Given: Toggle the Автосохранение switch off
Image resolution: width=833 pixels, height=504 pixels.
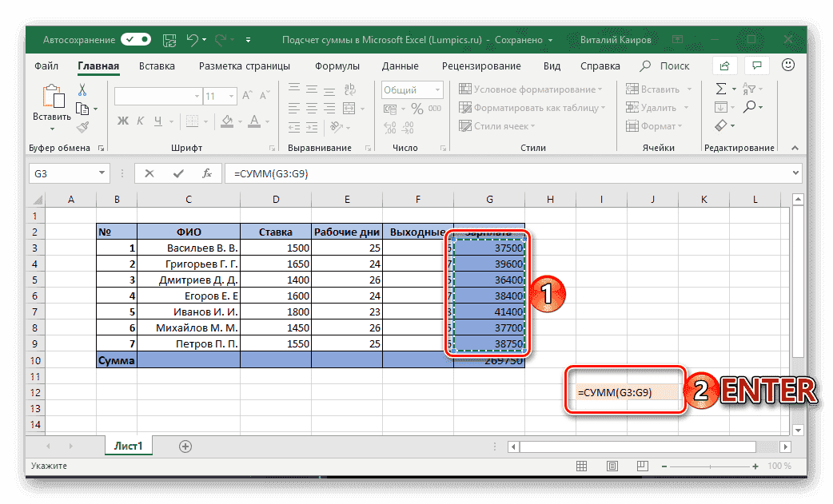Looking at the screenshot, I should 134,38.
